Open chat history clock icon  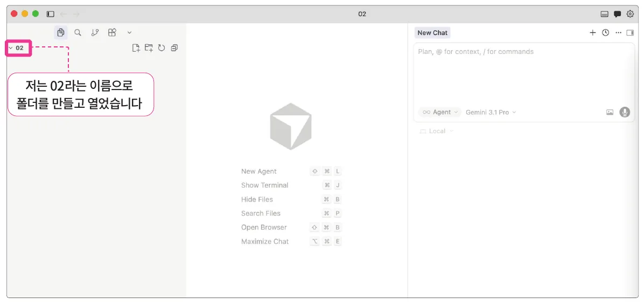tap(605, 33)
